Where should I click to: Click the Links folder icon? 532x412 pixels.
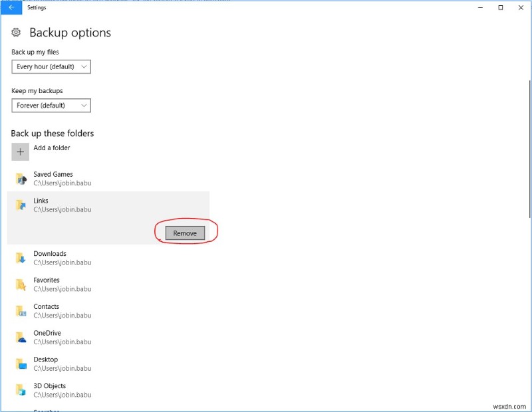[x=21, y=205]
